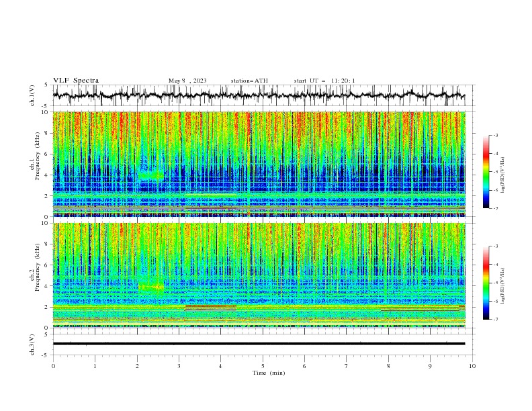
Task: Click the "3" tick on the time axis
Action: (179, 366)
